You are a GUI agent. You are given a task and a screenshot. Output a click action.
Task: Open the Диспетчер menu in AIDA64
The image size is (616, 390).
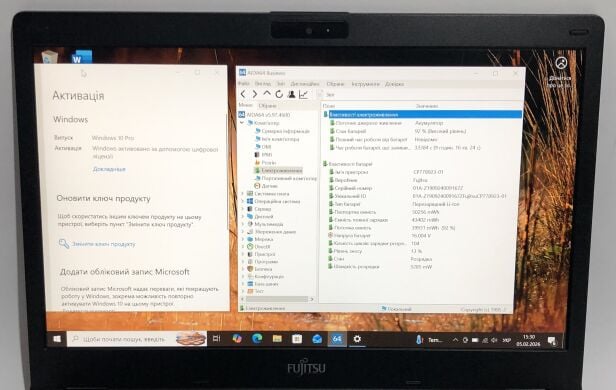(305, 84)
